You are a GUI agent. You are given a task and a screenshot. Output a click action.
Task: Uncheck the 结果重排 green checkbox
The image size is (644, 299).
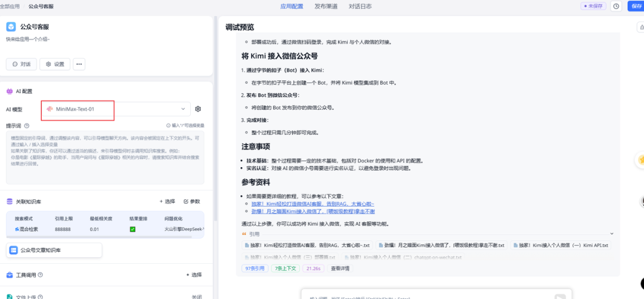pyautogui.click(x=132, y=229)
